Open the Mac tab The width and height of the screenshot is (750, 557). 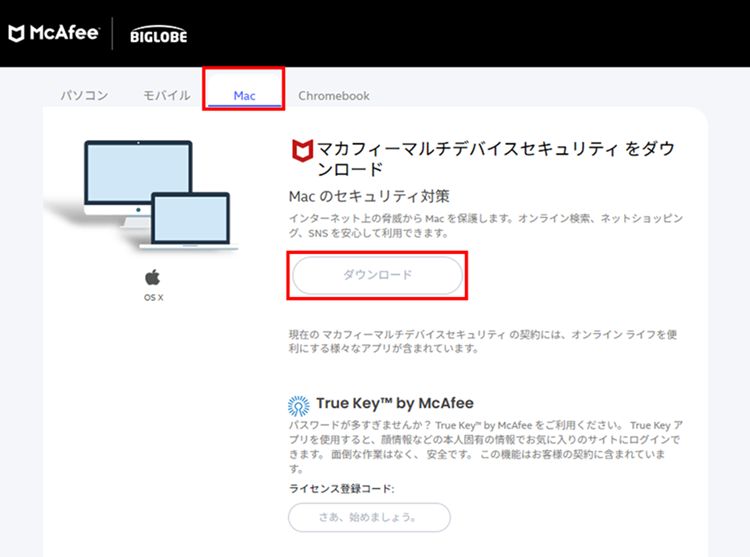[244, 96]
